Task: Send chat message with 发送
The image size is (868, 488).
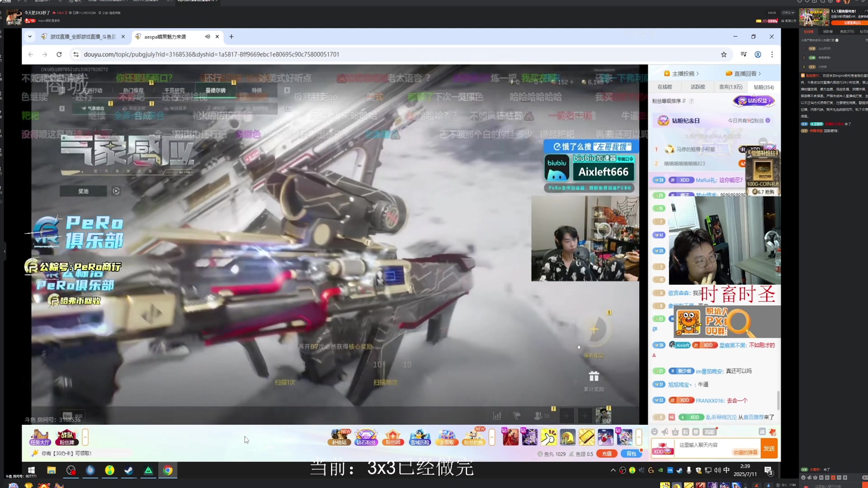Action: (x=769, y=448)
